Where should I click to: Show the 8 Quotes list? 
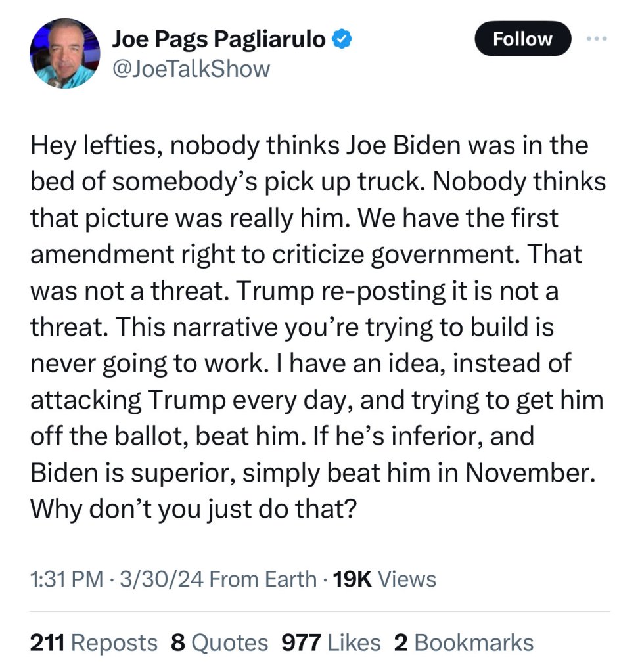(x=219, y=642)
